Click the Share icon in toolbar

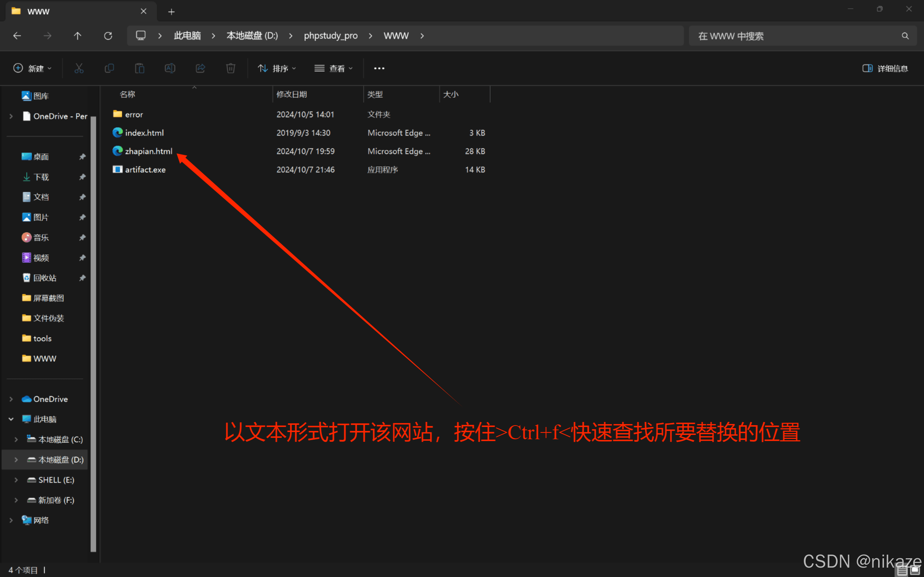pyautogui.click(x=200, y=68)
